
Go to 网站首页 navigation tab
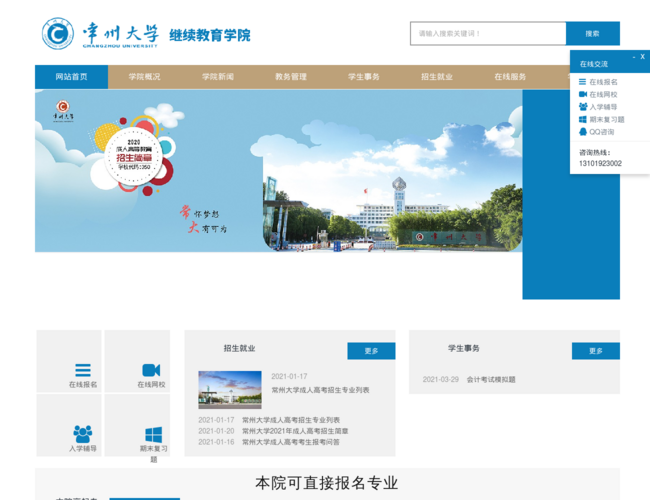(x=71, y=77)
